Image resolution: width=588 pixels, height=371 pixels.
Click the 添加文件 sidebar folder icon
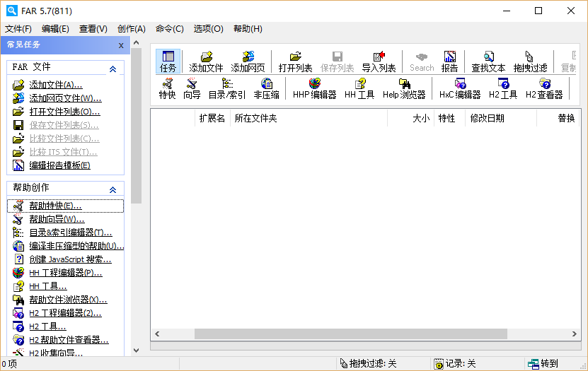(18, 85)
